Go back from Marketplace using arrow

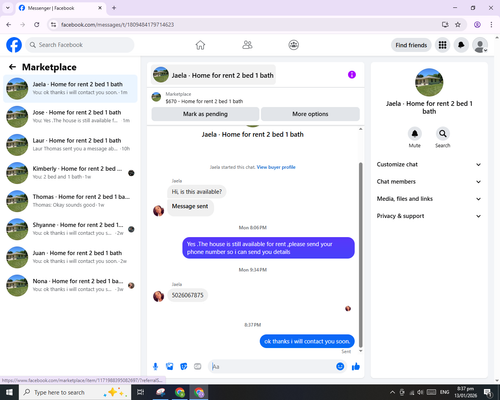12,67
